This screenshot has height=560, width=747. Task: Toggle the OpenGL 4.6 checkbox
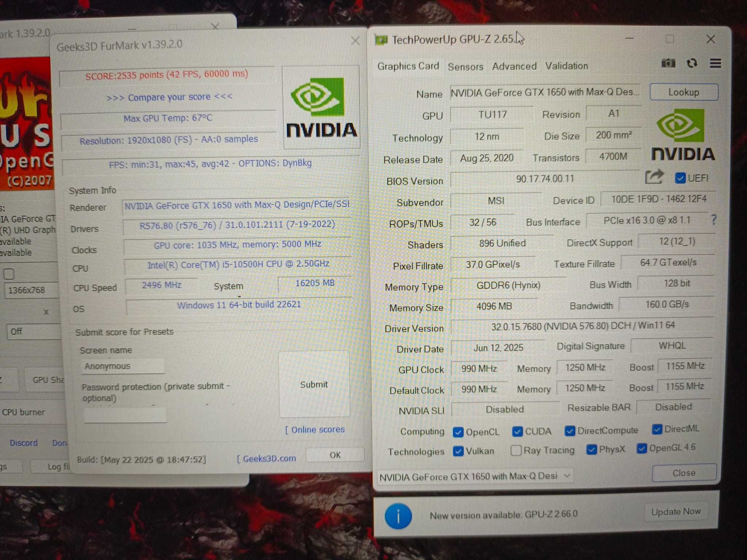coord(642,448)
